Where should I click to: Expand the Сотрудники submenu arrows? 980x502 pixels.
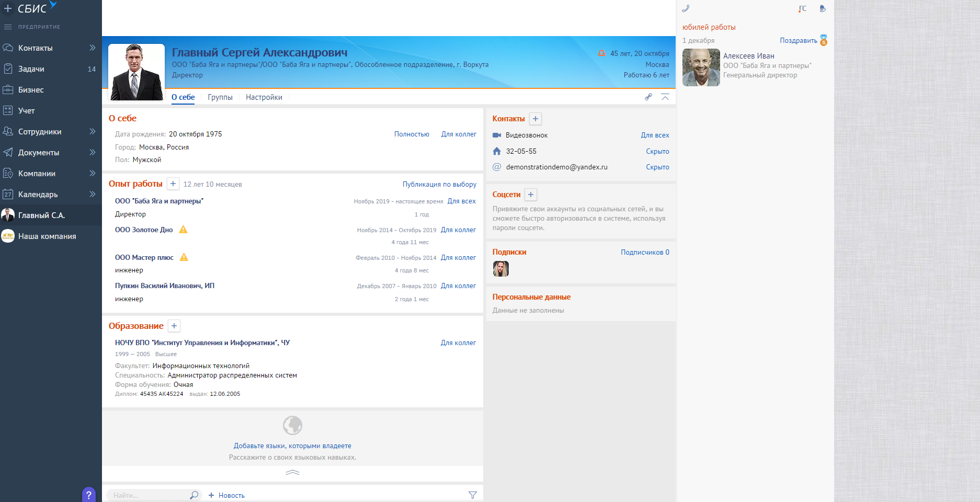(93, 131)
